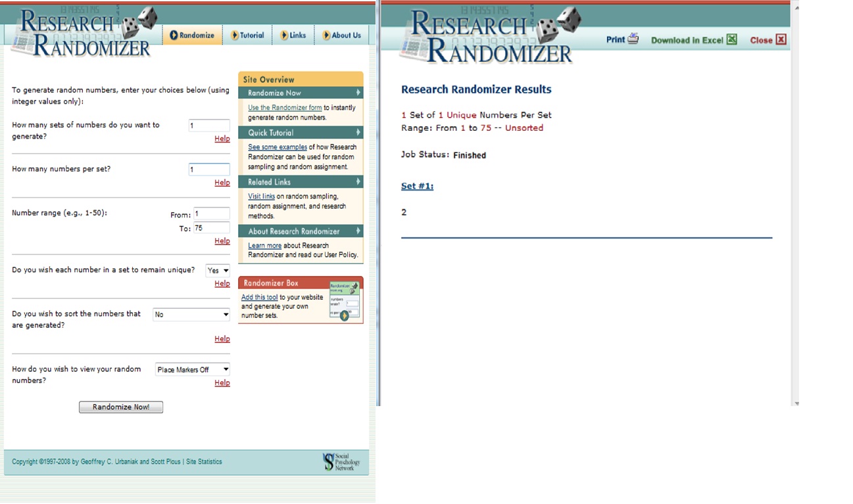Click the Add this tool link

259,297
